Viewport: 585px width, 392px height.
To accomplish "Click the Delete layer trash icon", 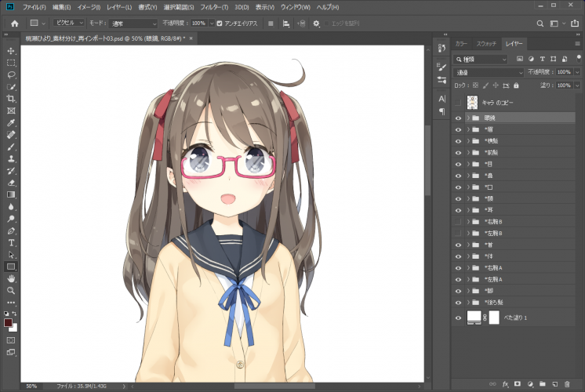I will pyautogui.click(x=568, y=384).
